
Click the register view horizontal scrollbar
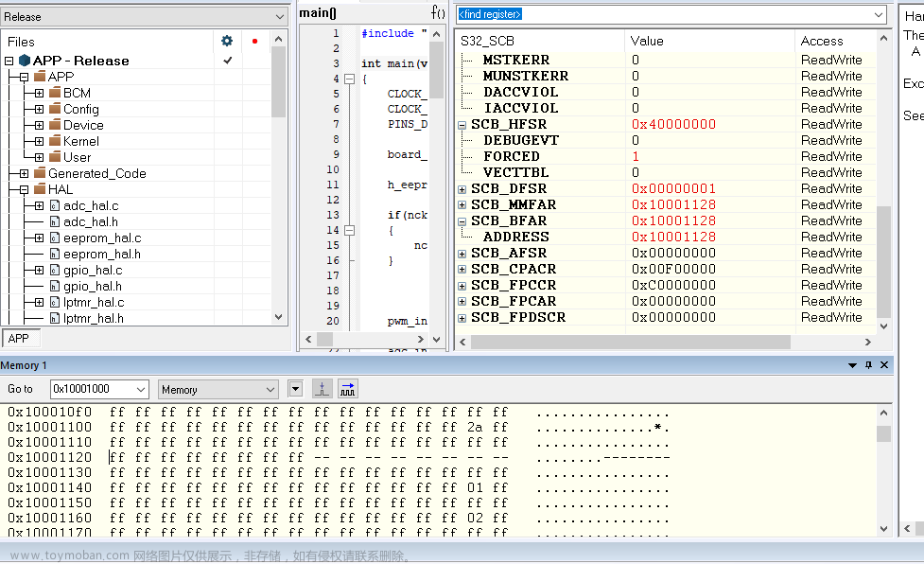click(x=631, y=342)
